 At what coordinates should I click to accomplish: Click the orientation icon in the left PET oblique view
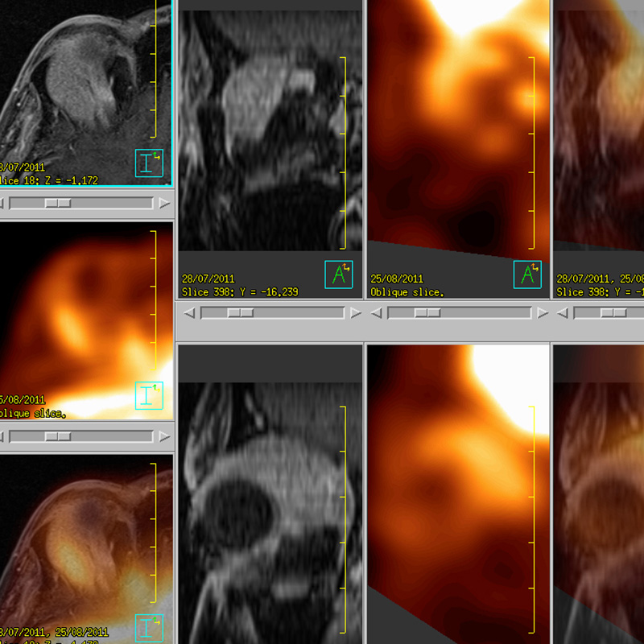click(x=149, y=395)
